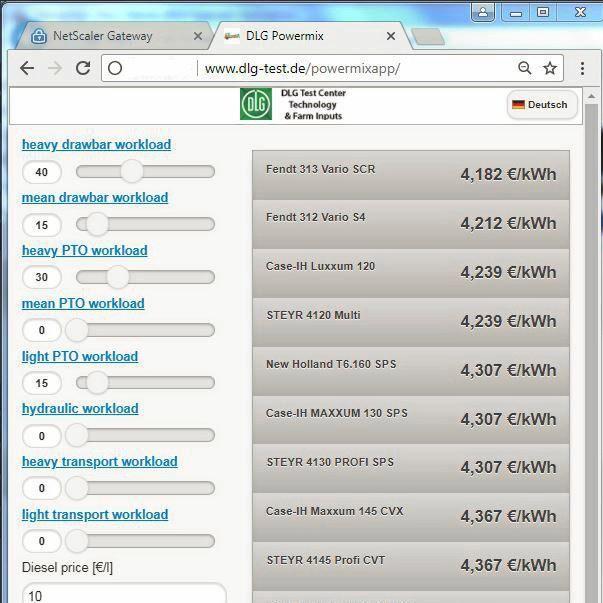The height and width of the screenshot is (603, 603).
Task: Select the Fendt 313 Vario SCR result
Action: 410,174
